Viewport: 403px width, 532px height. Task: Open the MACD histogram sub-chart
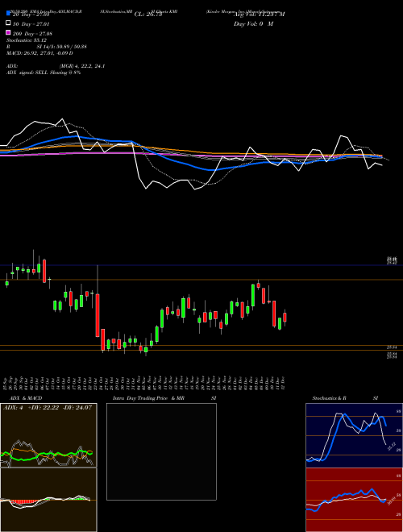(48, 500)
